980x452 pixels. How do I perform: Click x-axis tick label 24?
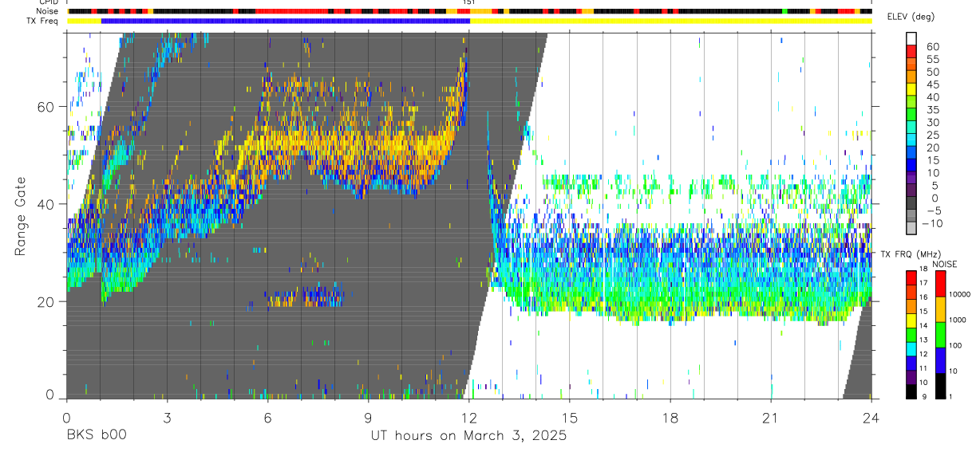871,418
